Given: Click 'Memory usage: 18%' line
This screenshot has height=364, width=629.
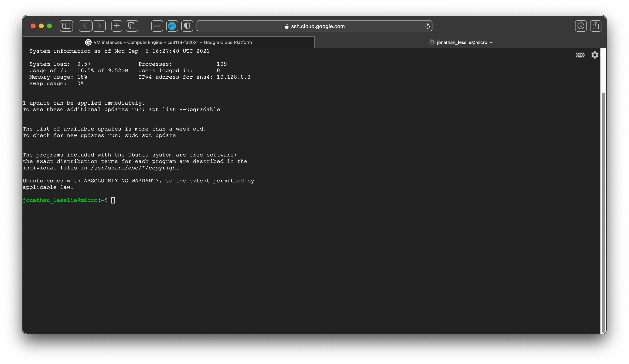Looking at the screenshot, I should click(x=58, y=77).
